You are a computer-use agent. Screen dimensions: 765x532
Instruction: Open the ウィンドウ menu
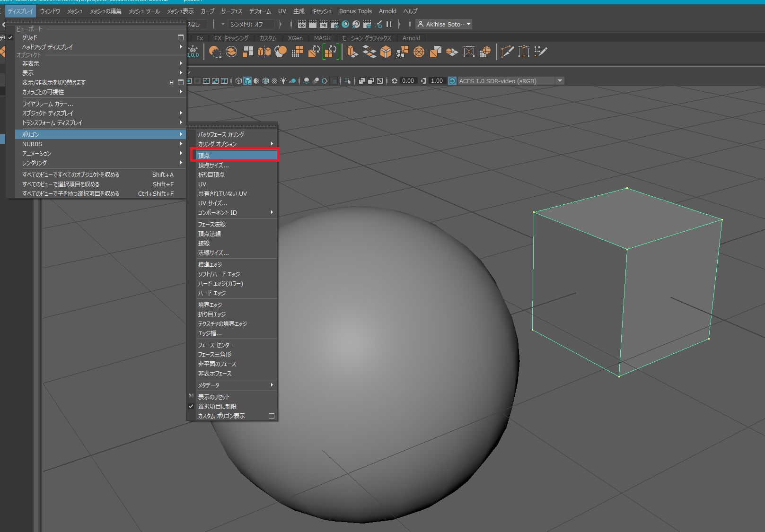point(50,11)
